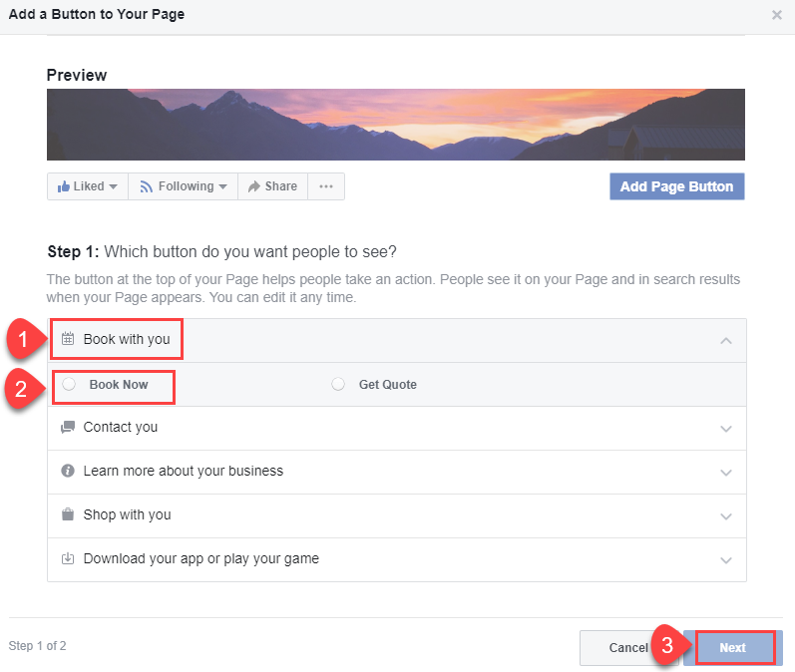
Task: Click the three-dot more options button
Action: 326,186
